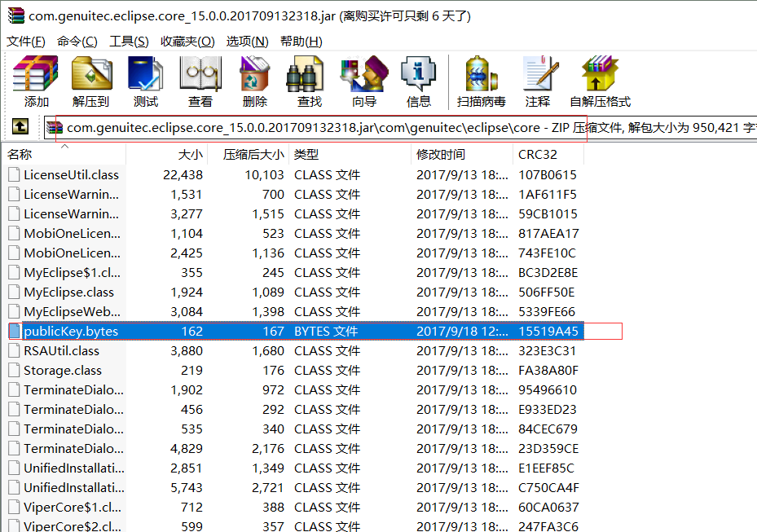Screen dimensions: 757x532
Task: Click the 信息 (Info) toolbar icon
Action: point(418,73)
